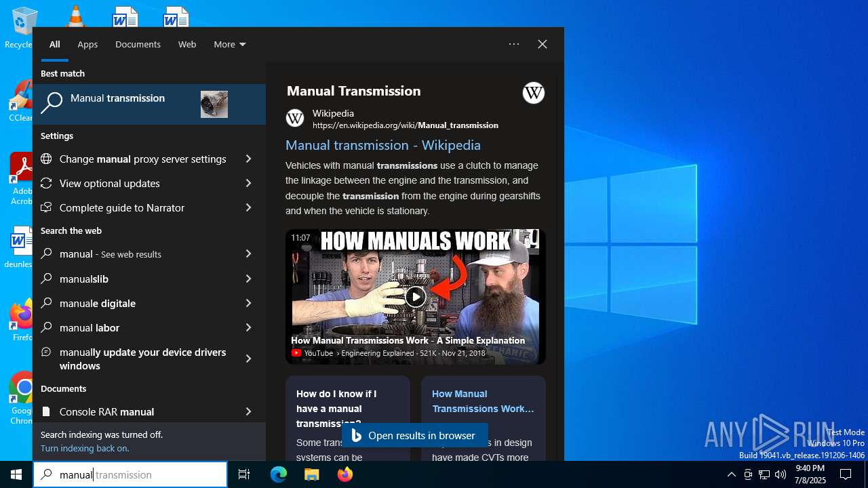Click the video thumbnail image

click(x=416, y=297)
